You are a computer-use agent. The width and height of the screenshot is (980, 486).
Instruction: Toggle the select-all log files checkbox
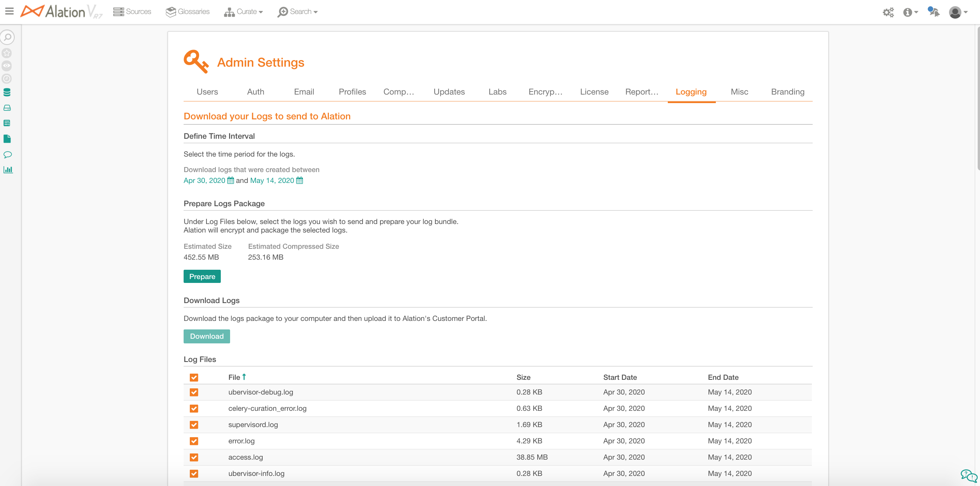[194, 377]
